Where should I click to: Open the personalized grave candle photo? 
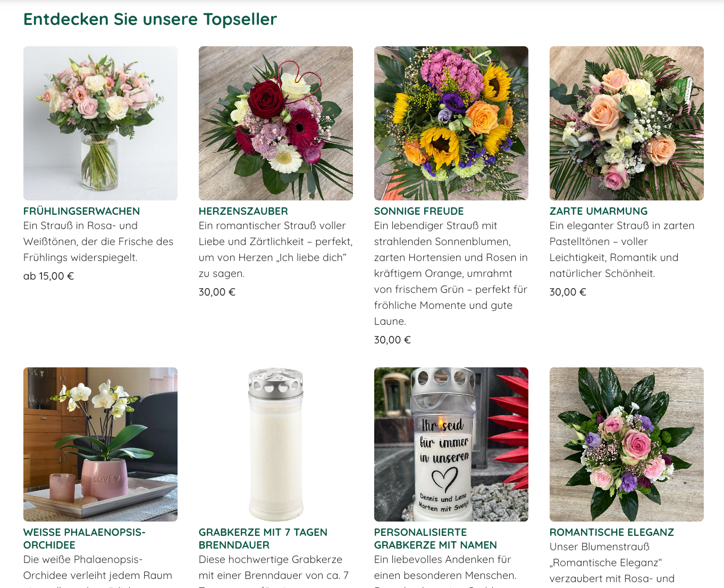(451, 444)
